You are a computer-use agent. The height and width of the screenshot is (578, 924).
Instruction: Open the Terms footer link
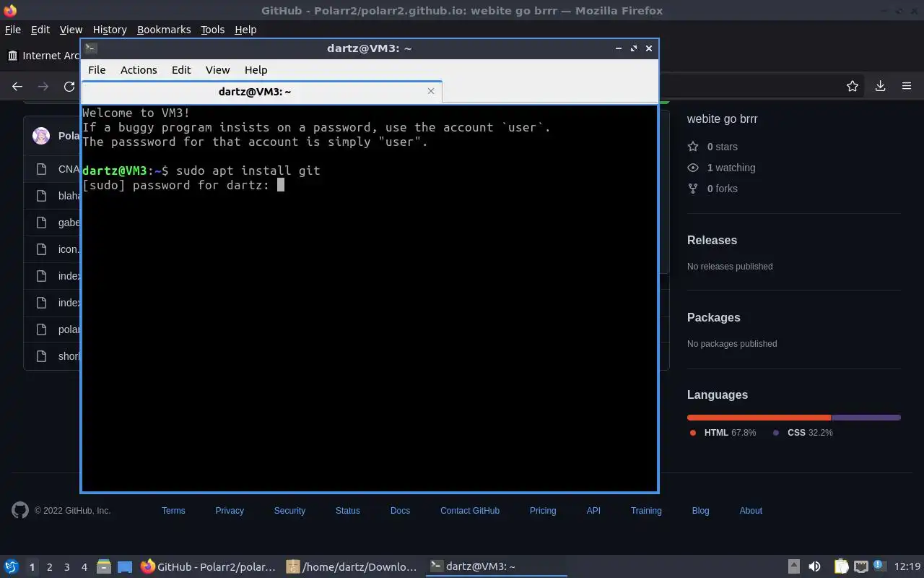click(173, 510)
